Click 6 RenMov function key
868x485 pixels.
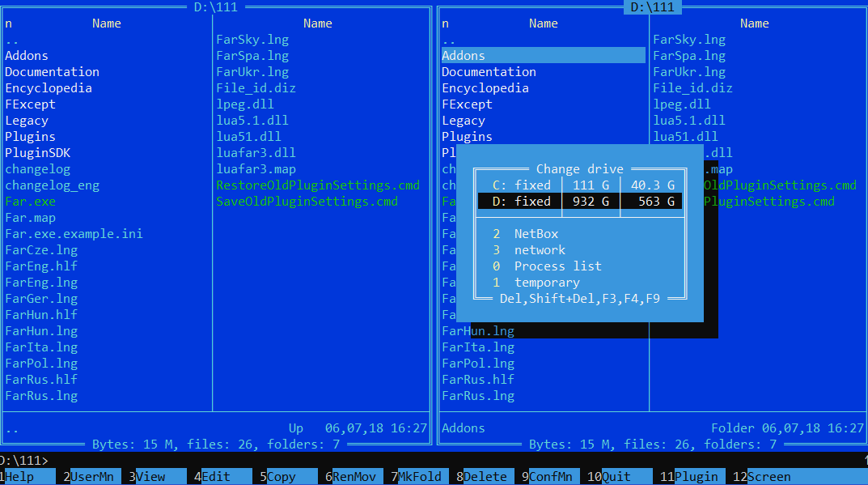(x=354, y=477)
